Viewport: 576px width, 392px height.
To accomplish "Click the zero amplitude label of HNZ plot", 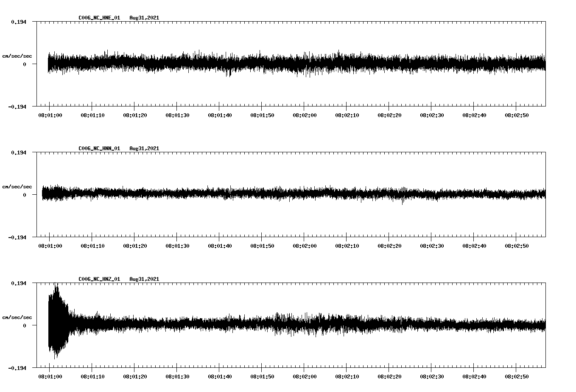I will [25, 325].
